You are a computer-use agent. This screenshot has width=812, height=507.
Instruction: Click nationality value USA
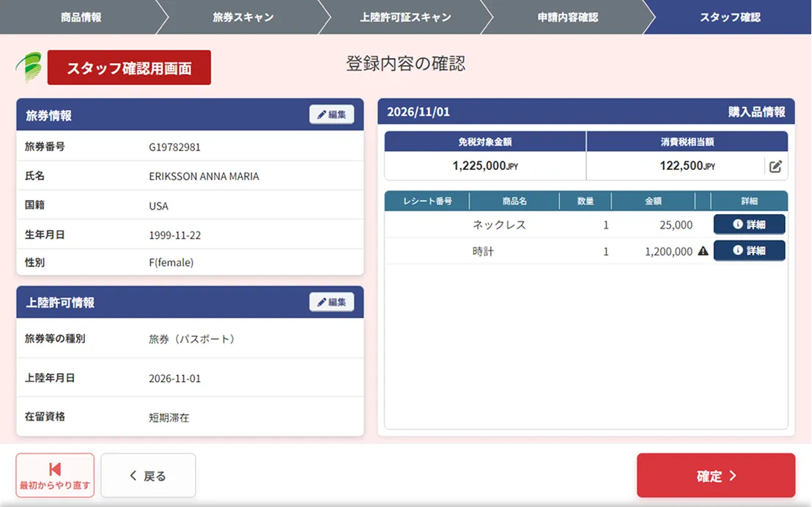pyautogui.click(x=158, y=206)
